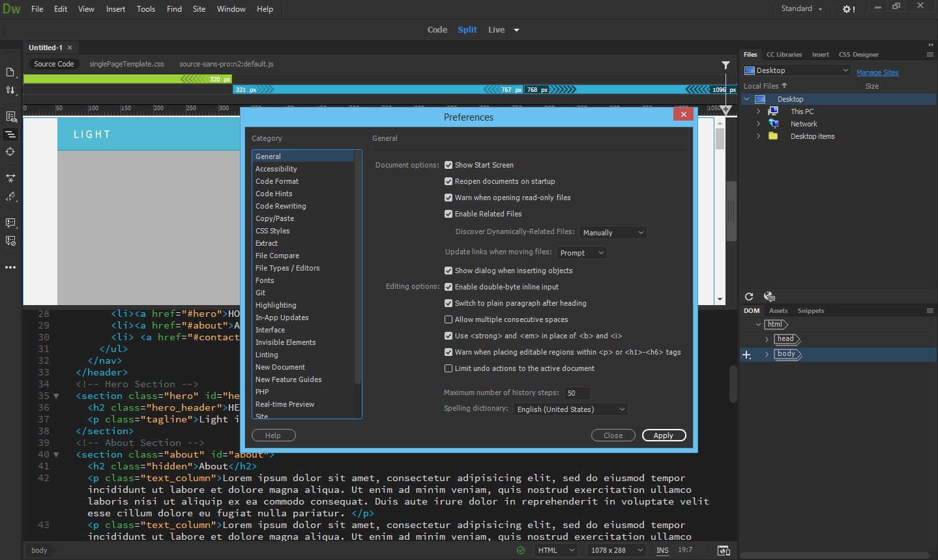Open the Spelling dictionary dropdown
The height and width of the screenshot is (560, 938).
pyautogui.click(x=570, y=409)
